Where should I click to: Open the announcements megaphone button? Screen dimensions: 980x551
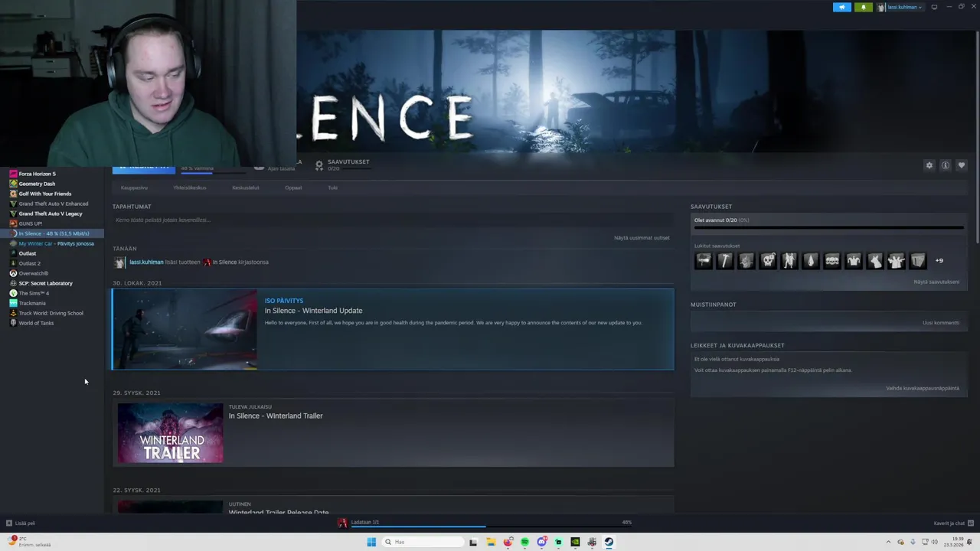click(x=841, y=7)
